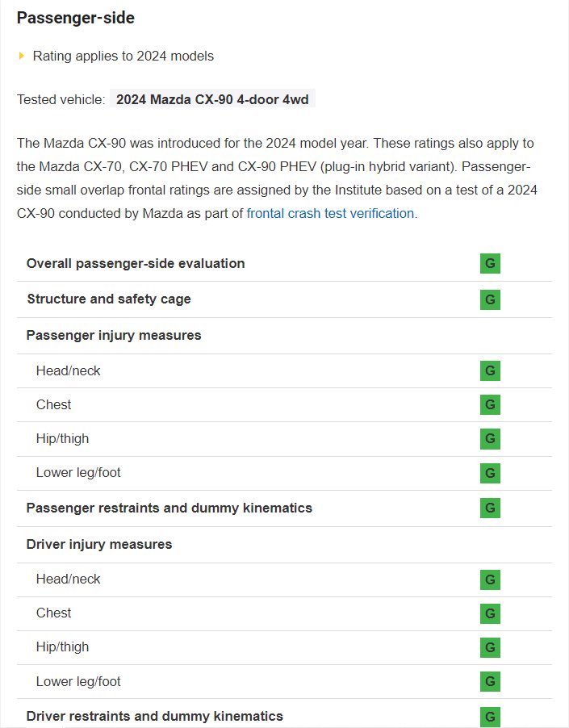The width and height of the screenshot is (569, 728).
Task: Click the Passenger injury measures row heading
Action: 114,335
